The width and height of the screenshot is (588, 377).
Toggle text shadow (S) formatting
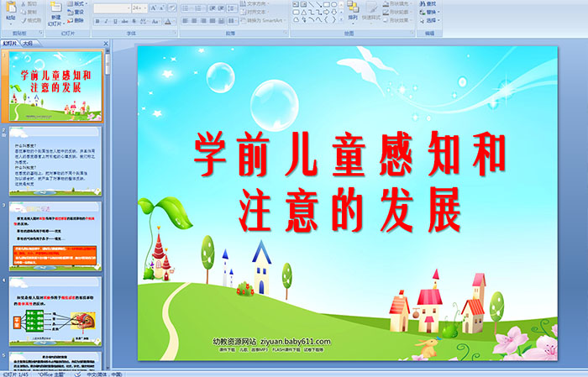[x=134, y=21]
